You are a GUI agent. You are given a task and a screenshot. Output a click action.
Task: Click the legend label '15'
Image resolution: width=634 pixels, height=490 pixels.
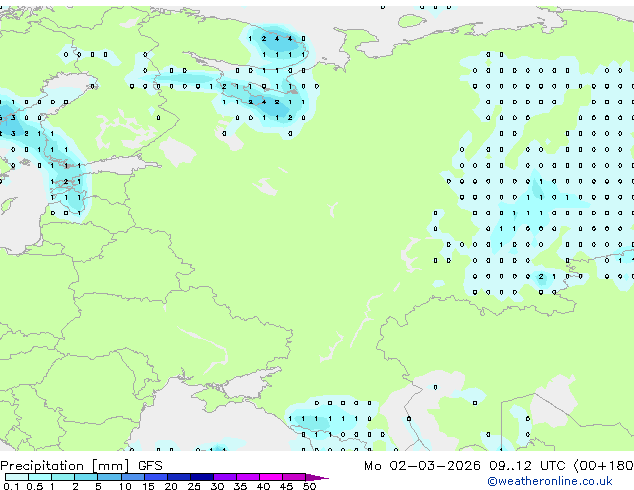148,486
